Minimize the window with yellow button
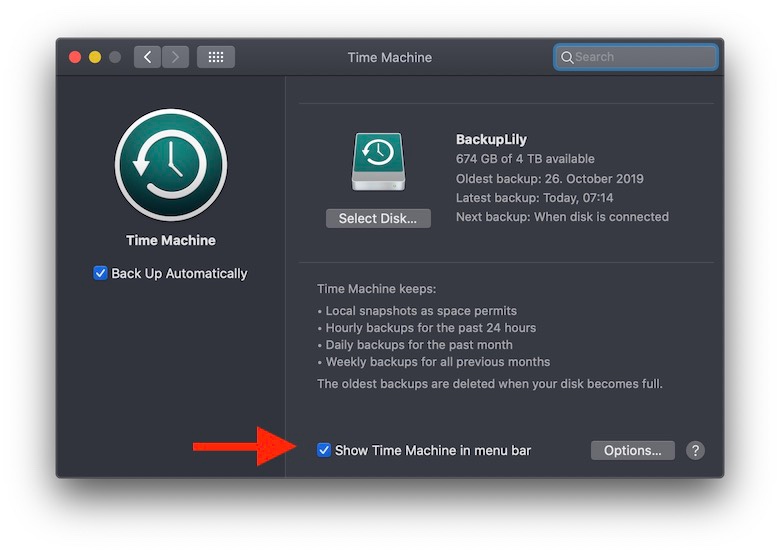This screenshot has width=780, height=552. point(95,57)
